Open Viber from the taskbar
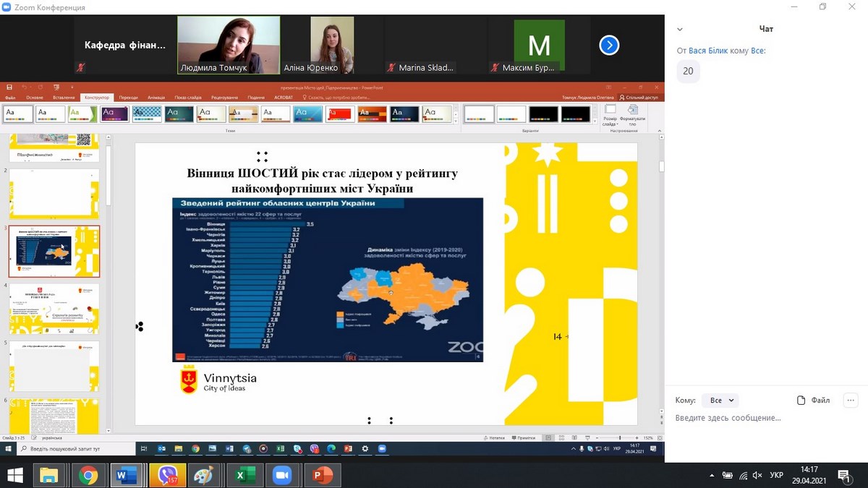 pyautogui.click(x=167, y=475)
